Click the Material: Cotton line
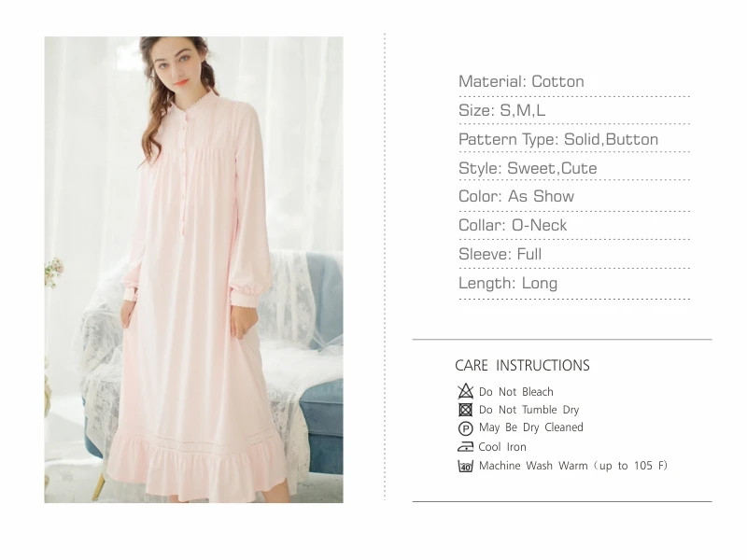 [x=521, y=81]
